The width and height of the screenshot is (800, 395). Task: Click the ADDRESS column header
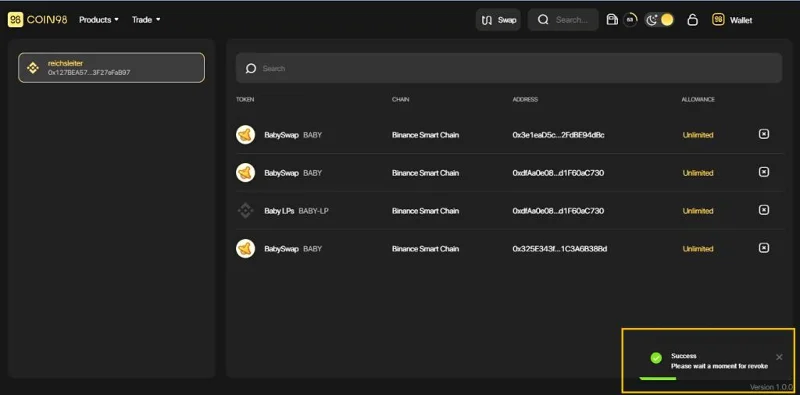click(525, 100)
